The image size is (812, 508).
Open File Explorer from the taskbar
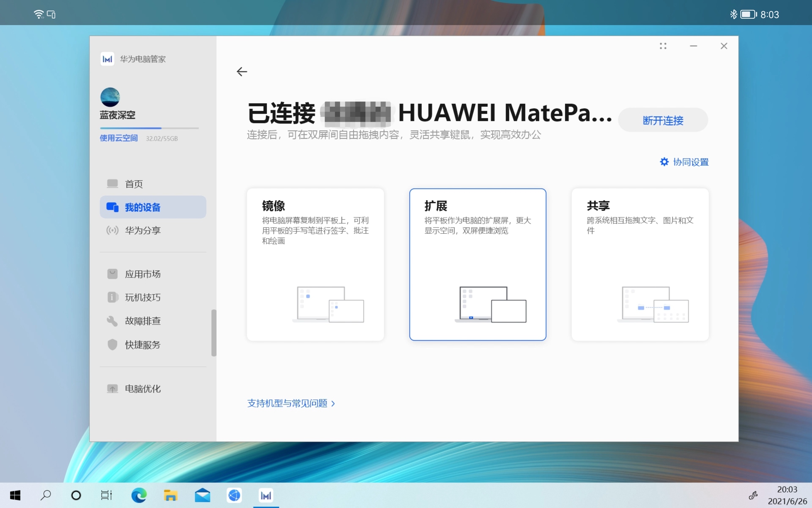[x=170, y=495]
